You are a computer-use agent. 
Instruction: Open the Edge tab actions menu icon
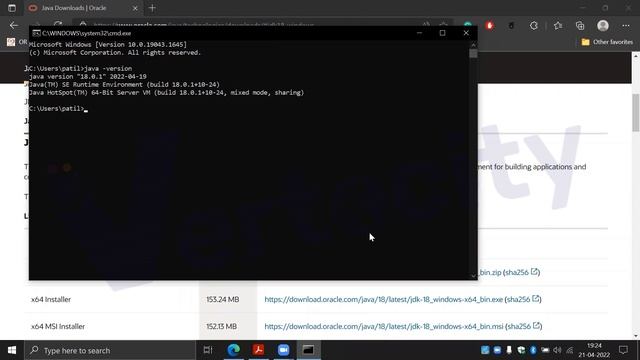[12, 8]
